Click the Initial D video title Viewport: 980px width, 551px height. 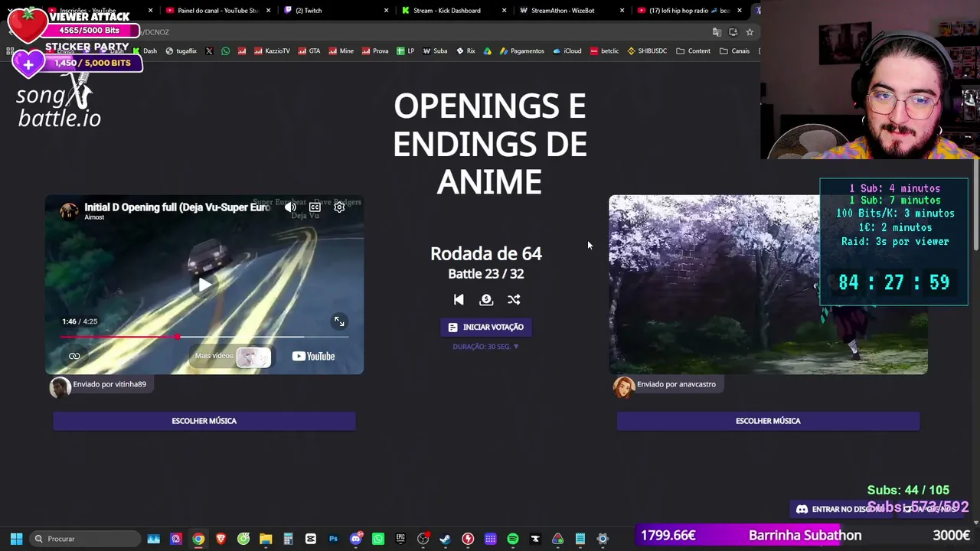coord(177,207)
